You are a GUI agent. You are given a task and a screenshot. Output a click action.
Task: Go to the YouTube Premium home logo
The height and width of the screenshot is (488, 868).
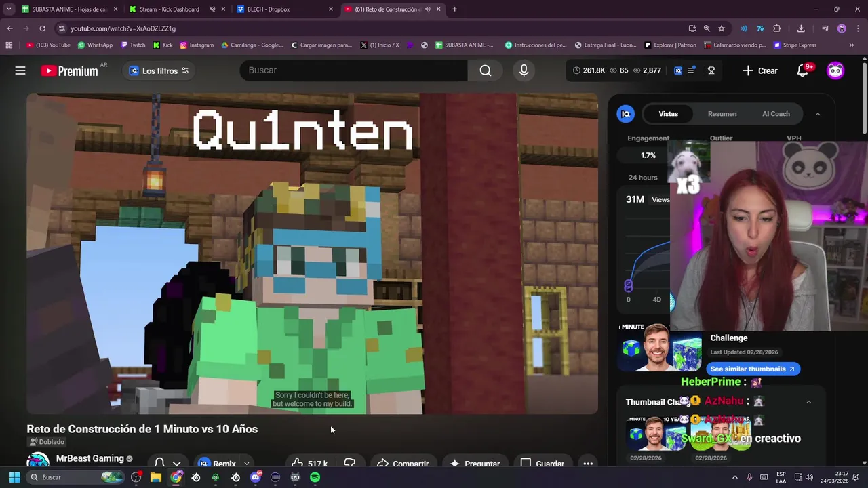pos(69,70)
